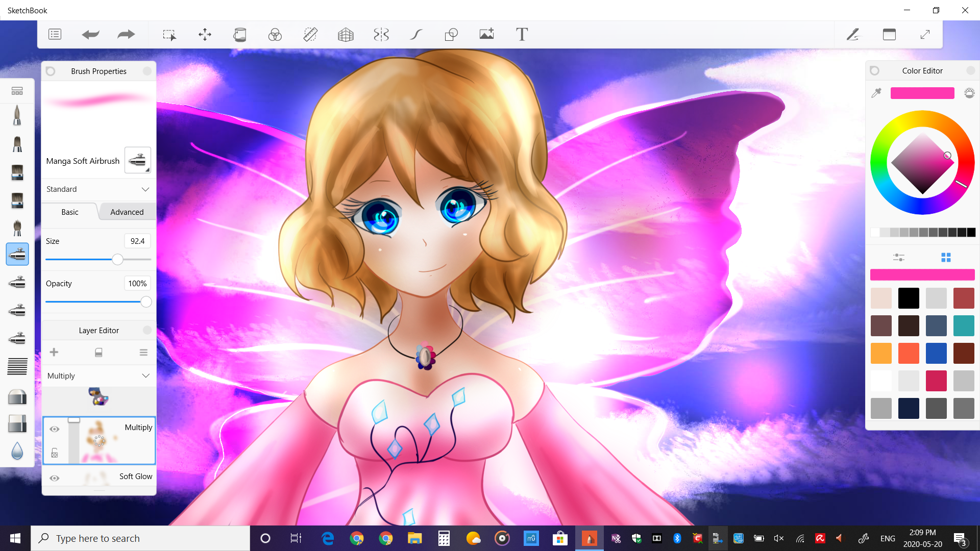980x551 pixels.
Task: Enable the Ruler tool
Action: click(x=310, y=34)
